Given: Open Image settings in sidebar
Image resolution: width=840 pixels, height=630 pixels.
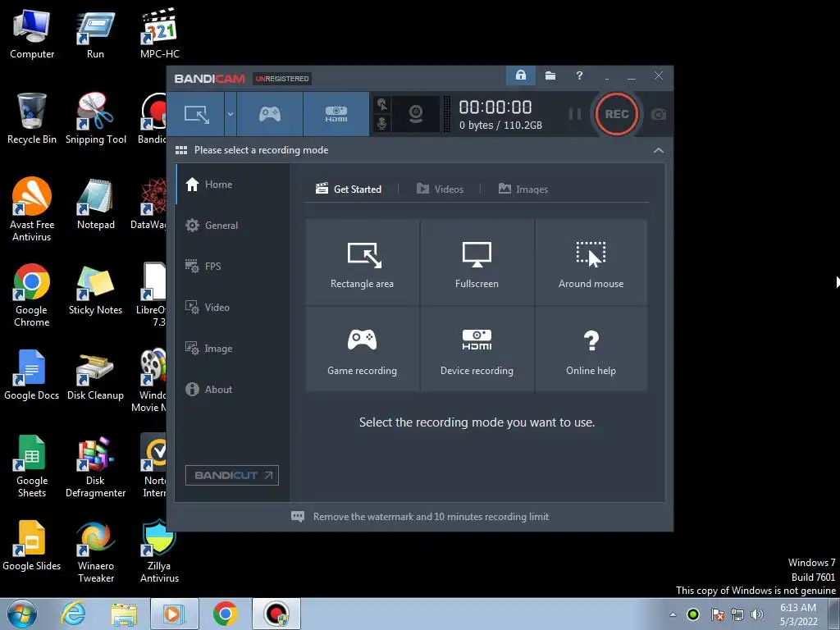Looking at the screenshot, I should (x=232, y=348).
